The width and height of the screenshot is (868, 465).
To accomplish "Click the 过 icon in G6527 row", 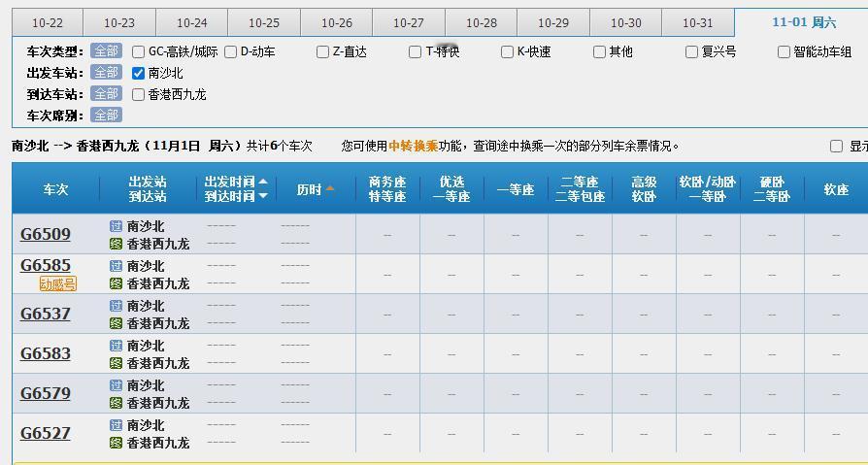I will tap(116, 425).
